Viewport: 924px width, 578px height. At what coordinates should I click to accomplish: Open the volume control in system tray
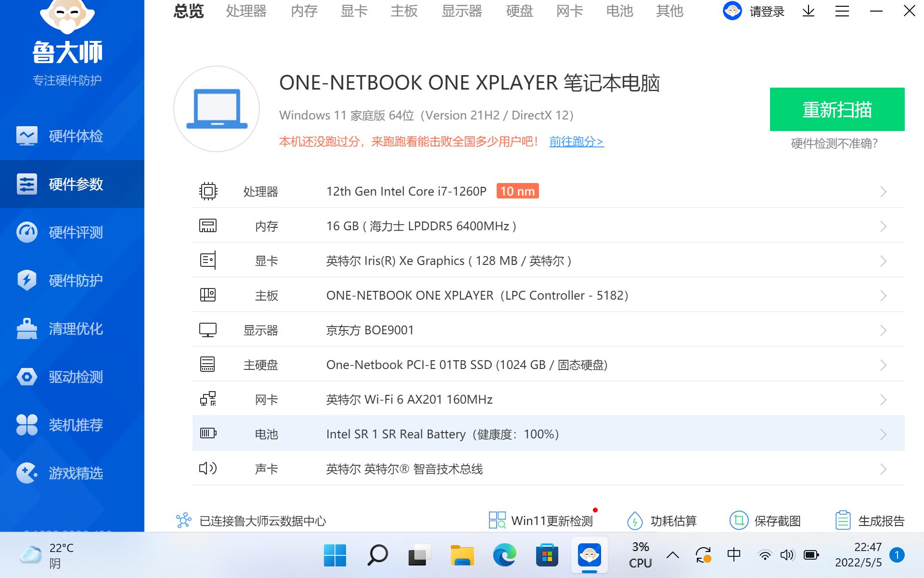point(787,554)
